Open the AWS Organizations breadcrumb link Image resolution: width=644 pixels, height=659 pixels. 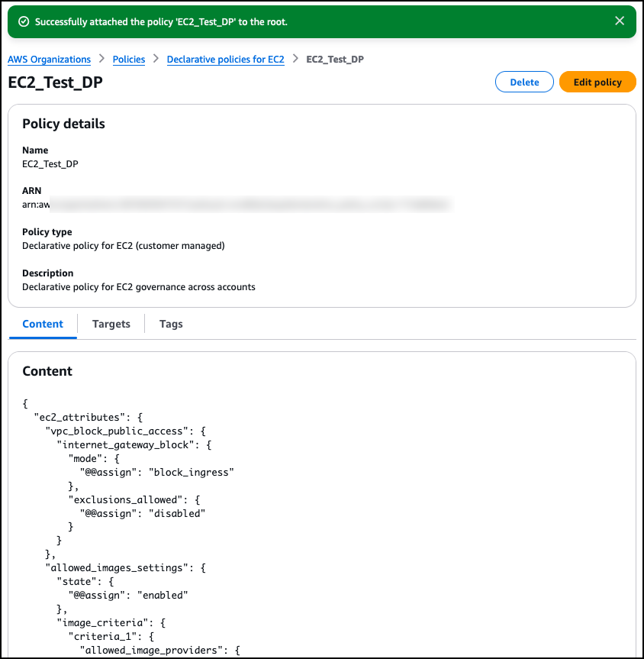(x=49, y=60)
